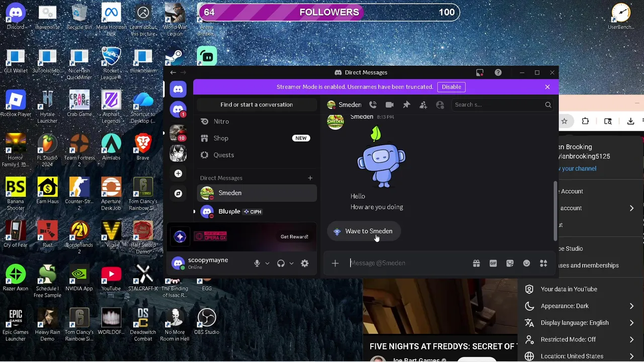Show user profile icon in Discord header
The image size is (644, 362).
pos(440,105)
